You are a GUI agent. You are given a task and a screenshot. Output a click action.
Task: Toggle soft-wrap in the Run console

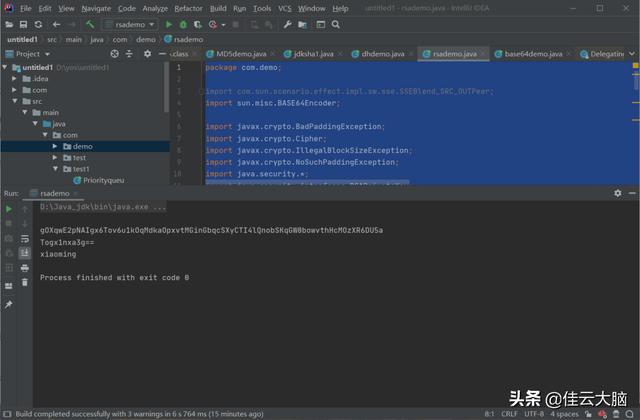(25, 238)
